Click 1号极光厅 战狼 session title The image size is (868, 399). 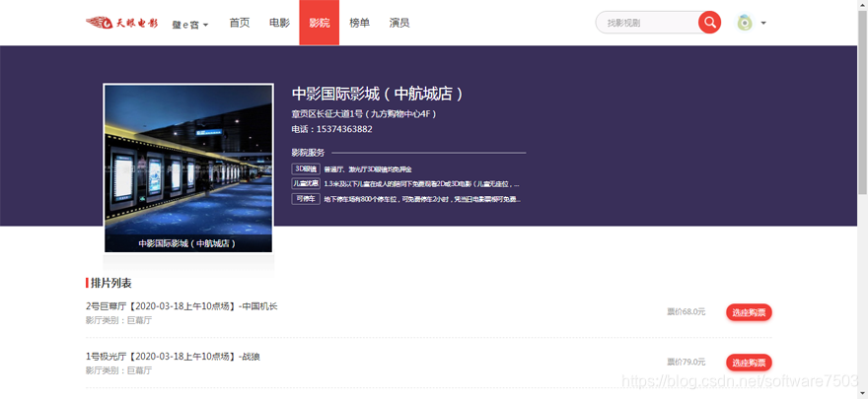[x=173, y=357]
